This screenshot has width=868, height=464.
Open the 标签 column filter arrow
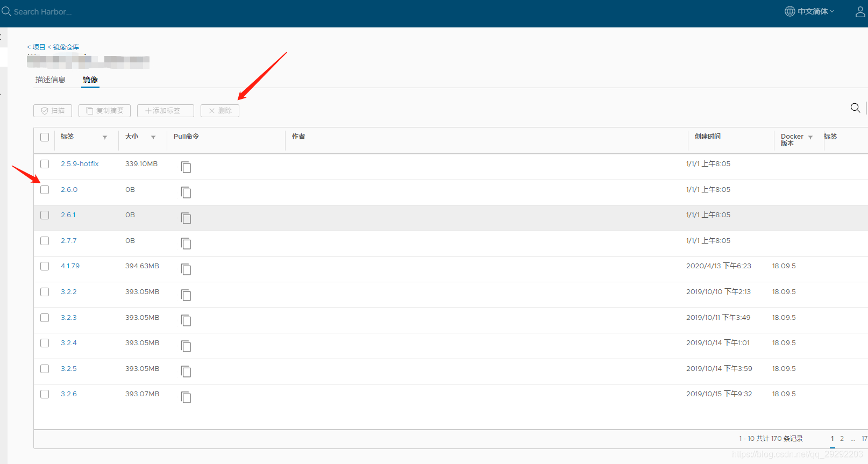point(105,138)
